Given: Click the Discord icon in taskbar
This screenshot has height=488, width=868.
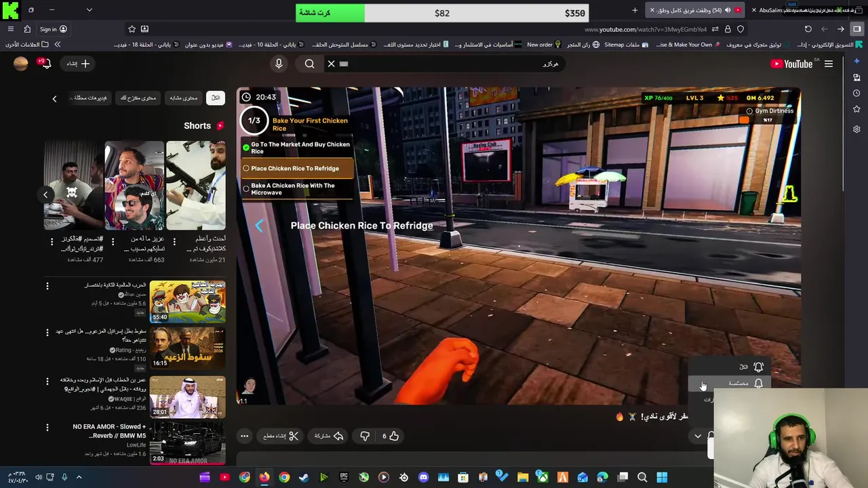Looking at the screenshot, I should coord(424,477).
